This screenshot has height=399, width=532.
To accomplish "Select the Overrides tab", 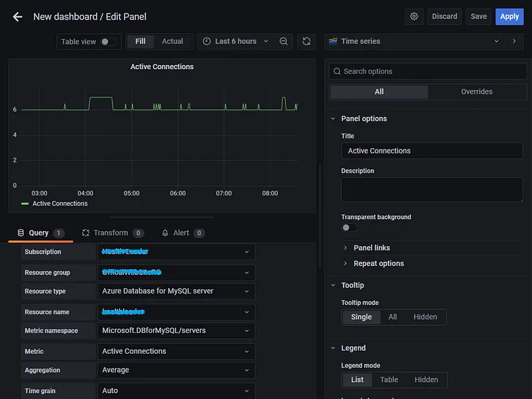I will (x=476, y=92).
